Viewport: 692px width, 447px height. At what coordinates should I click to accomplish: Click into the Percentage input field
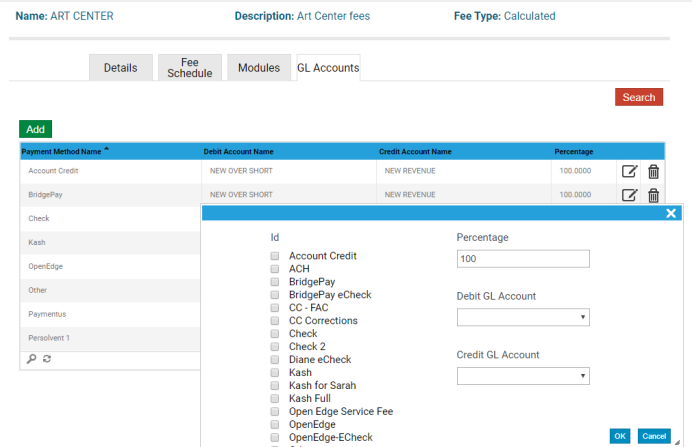[522, 259]
